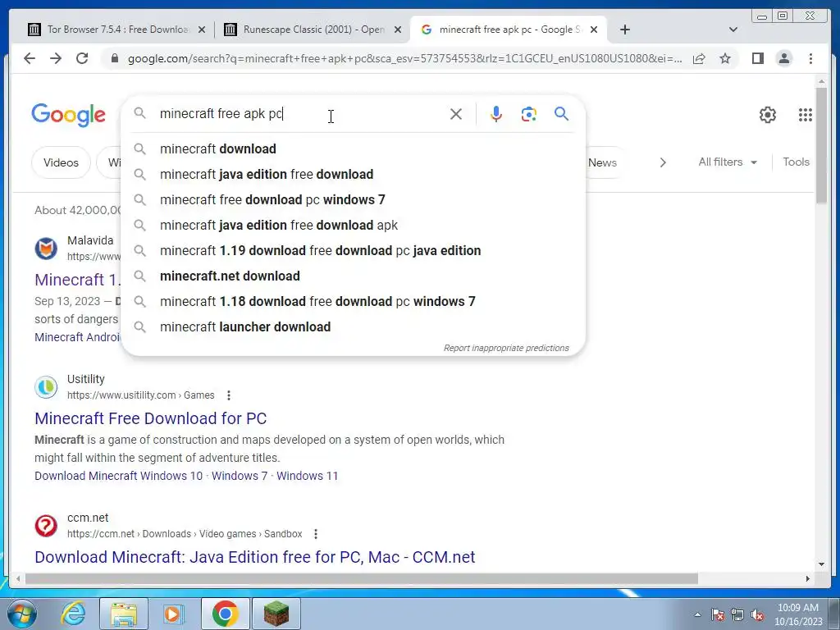Click Report inappropriate predictions
Image resolution: width=840 pixels, height=630 pixels.
click(506, 348)
